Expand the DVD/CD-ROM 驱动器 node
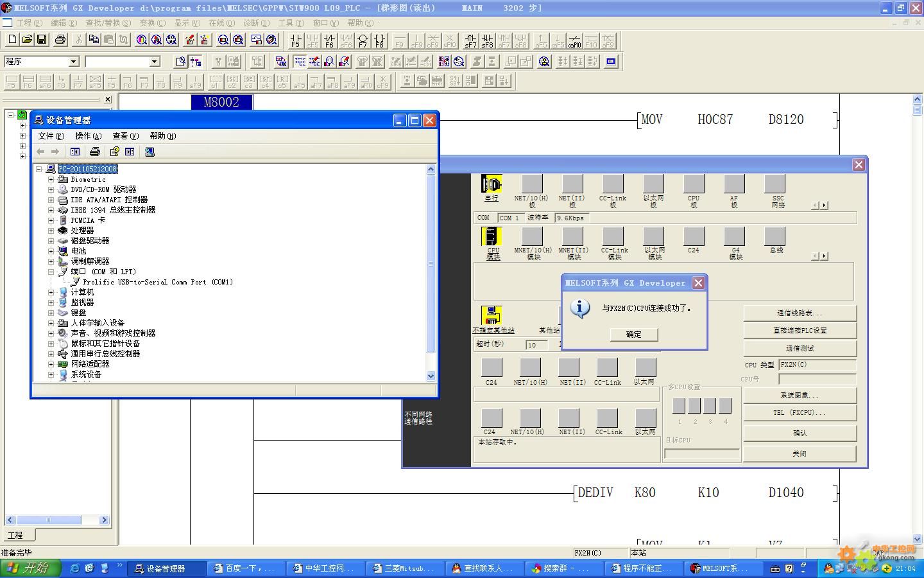The image size is (924, 578). click(x=51, y=189)
